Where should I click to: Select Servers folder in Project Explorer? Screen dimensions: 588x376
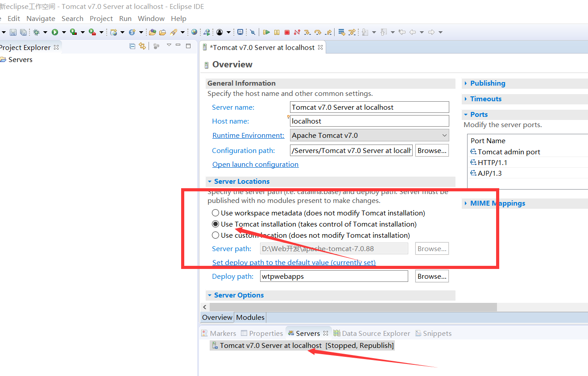pyautogui.click(x=17, y=60)
